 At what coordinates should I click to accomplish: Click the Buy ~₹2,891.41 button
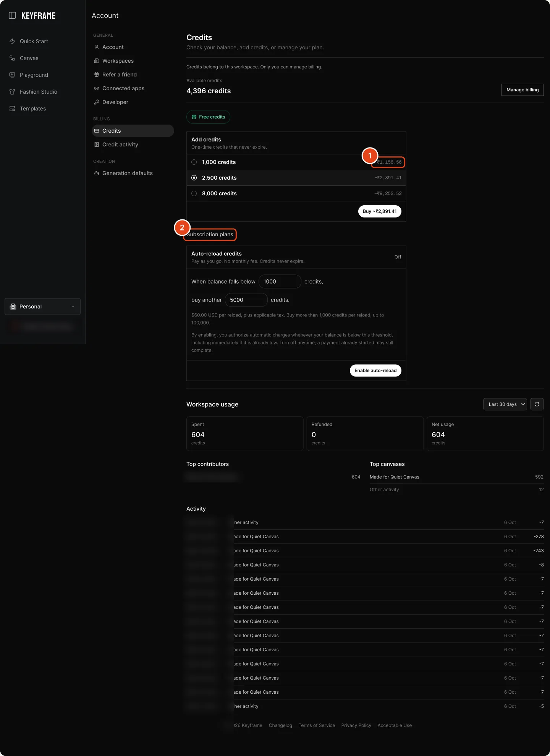pyautogui.click(x=380, y=211)
